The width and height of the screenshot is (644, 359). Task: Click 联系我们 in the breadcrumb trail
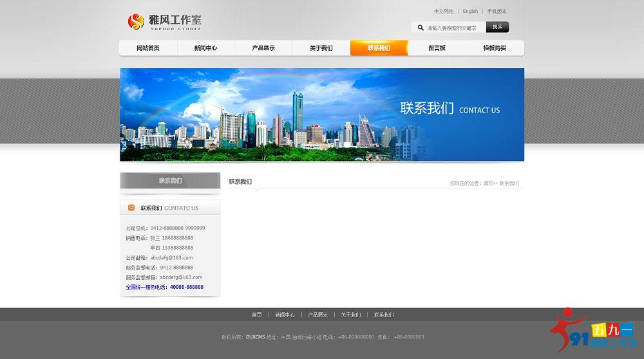[x=509, y=183]
